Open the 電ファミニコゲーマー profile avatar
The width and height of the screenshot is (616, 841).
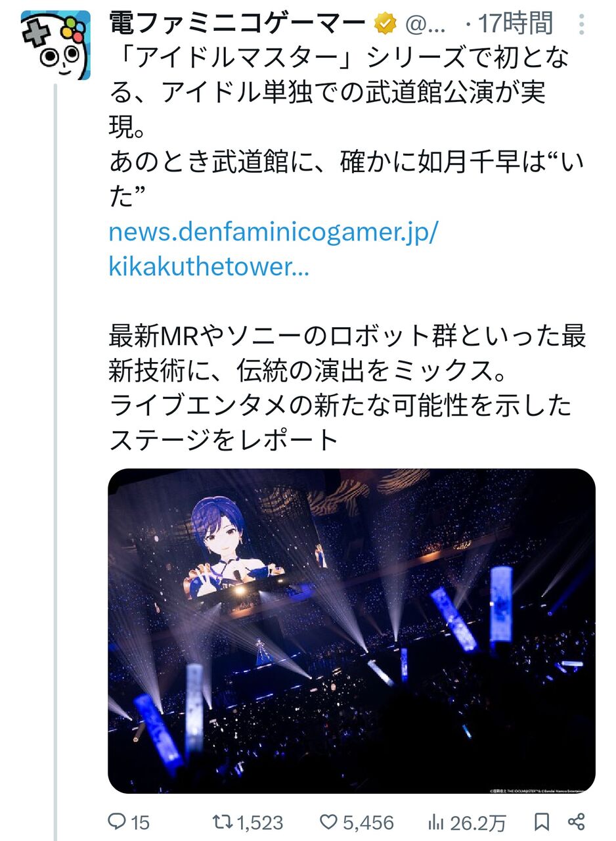coord(55,45)
